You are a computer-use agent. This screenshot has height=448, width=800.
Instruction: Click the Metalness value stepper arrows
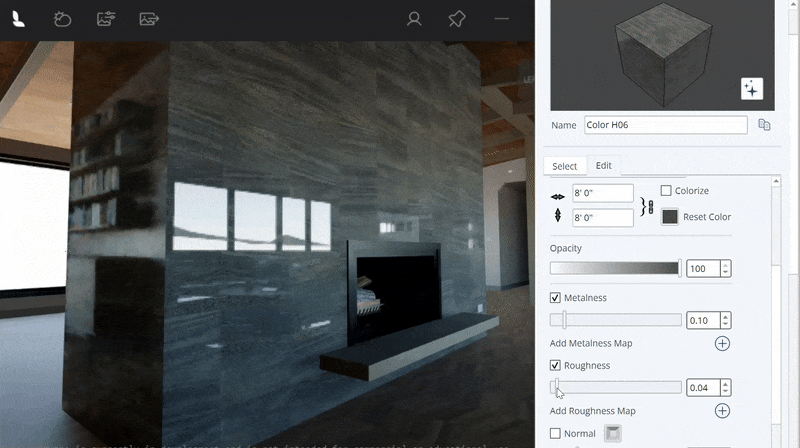pyautogui.click(x=725, y=321)
